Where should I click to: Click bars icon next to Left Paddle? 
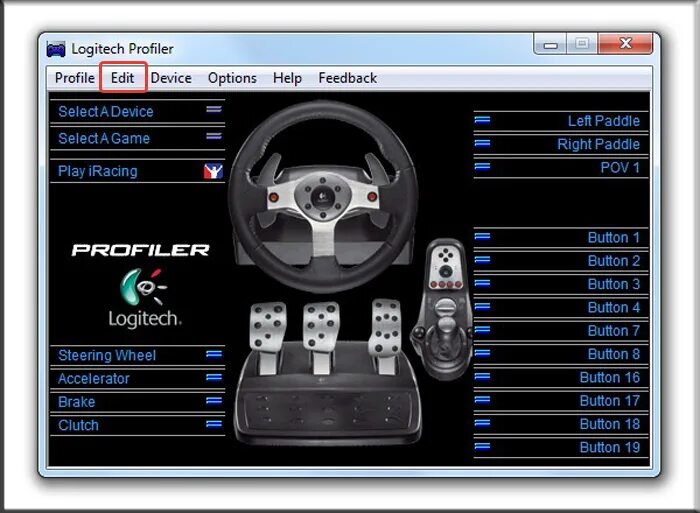482,120
